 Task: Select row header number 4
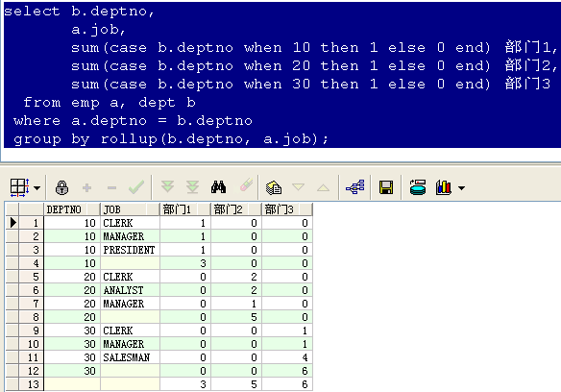click(x=31, y=263)
